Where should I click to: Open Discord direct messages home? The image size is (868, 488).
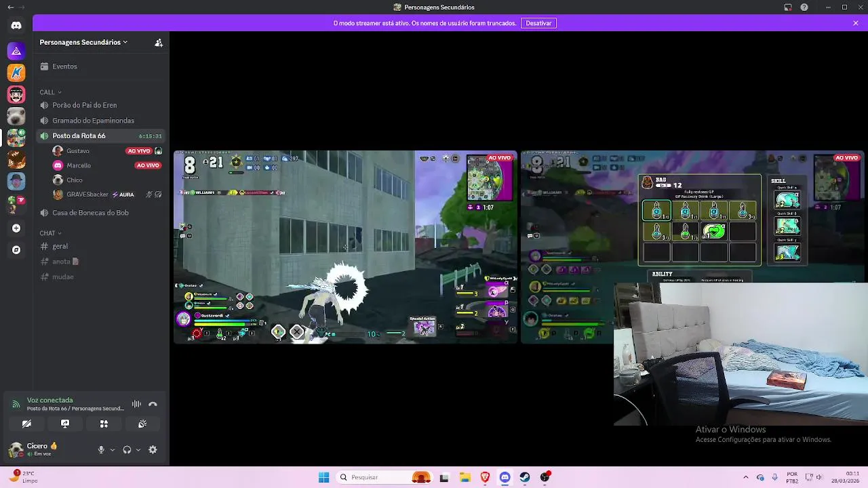[x=16, y=26]
